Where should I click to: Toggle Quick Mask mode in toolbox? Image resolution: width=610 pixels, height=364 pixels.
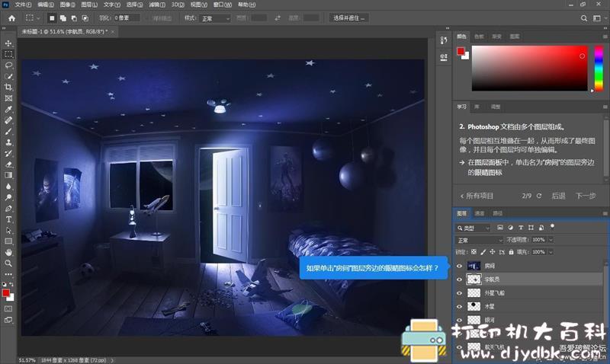coord(8,309)
